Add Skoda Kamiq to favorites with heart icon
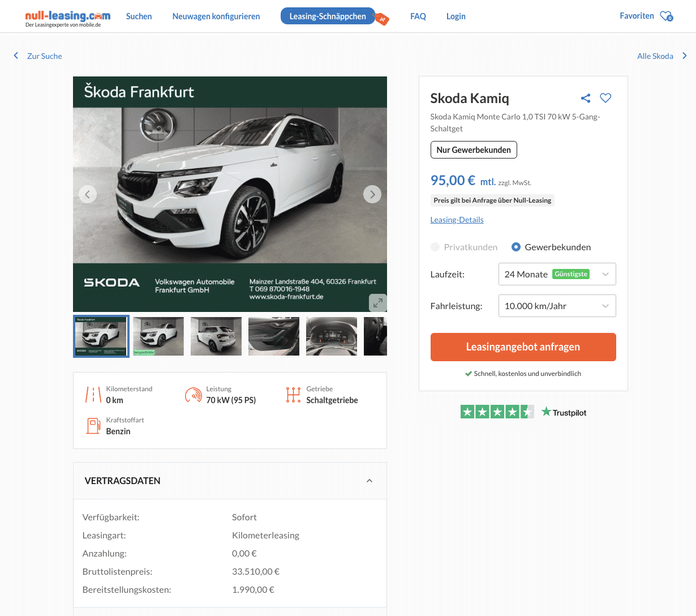Image resolution: width=696 pixels, height=616 pixels. click(605, 98)
